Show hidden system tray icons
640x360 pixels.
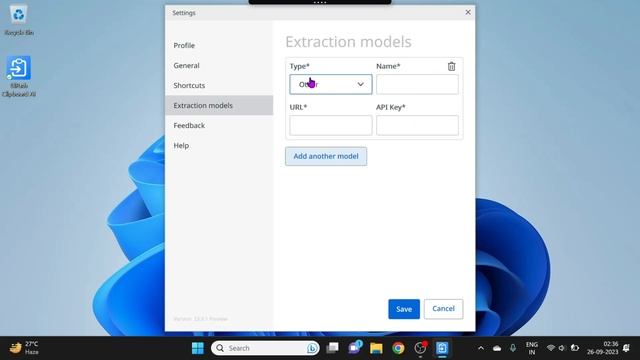coord(481,348)
